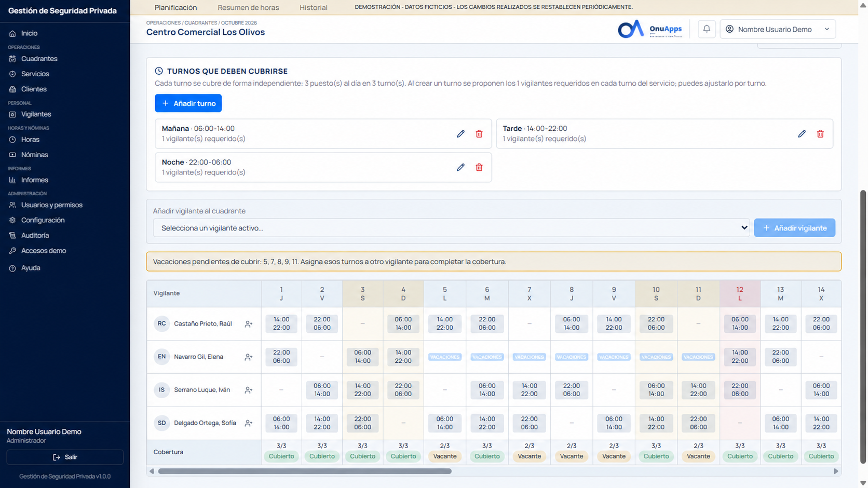The width and height of the screenshot is (868, 488).
Task: Click the day 12 L column header
Action: click(740, 294)
